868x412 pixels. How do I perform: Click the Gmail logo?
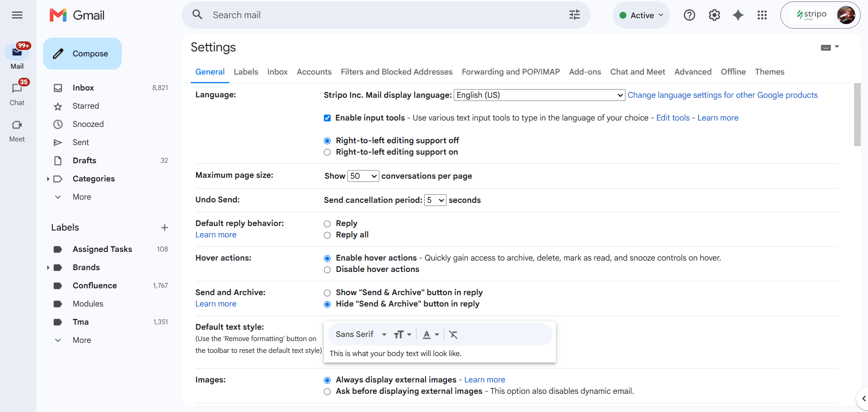[77, 15]
